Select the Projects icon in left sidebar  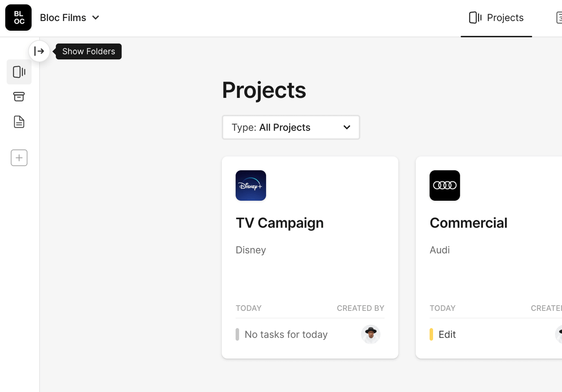coord(19,72)
